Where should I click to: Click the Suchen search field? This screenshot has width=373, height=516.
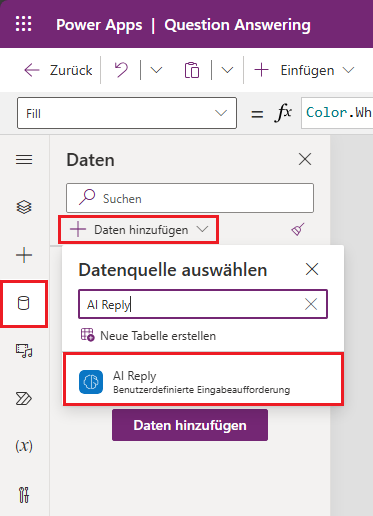coord(190,198)
